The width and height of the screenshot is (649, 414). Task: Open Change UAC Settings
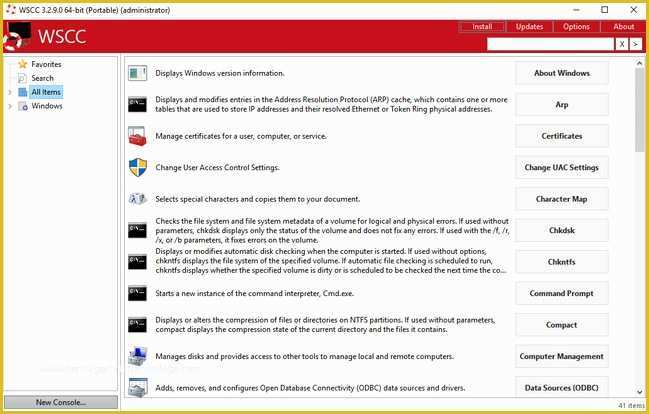click(x=562, y=167)
